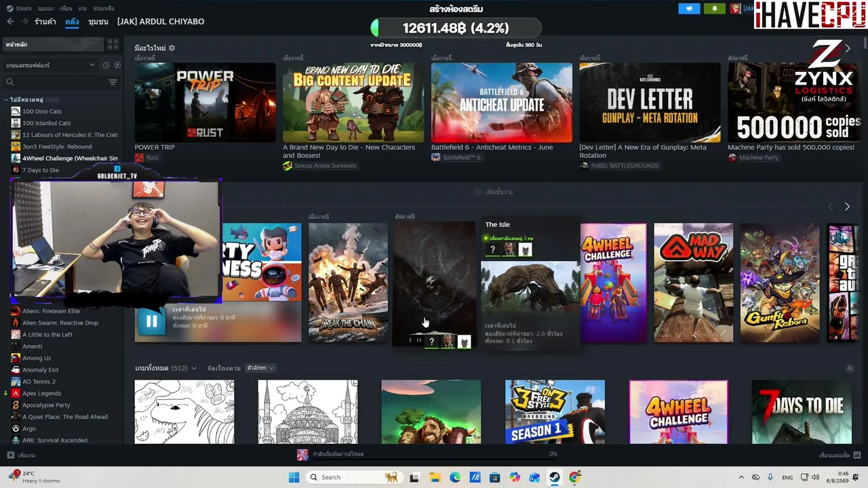The width and height of the screenshot is (868, 488).
Task: Open the Dev Letter news card
Action: [x=650, y=103]
